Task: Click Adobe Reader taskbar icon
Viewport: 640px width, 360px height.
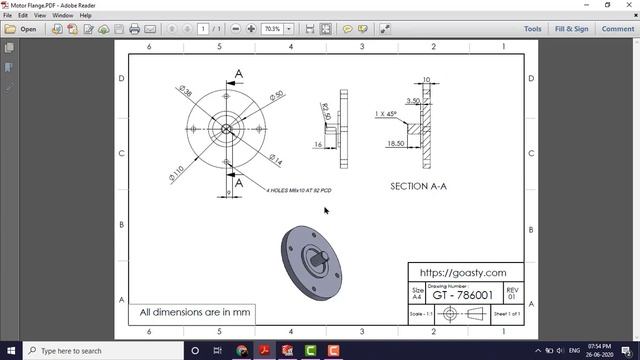Action: (264, 351)
